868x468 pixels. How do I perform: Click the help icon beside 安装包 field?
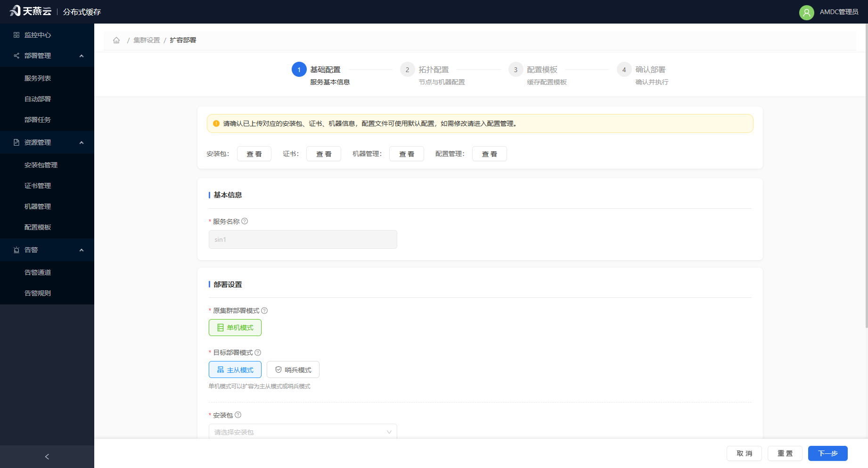point(238,415)
